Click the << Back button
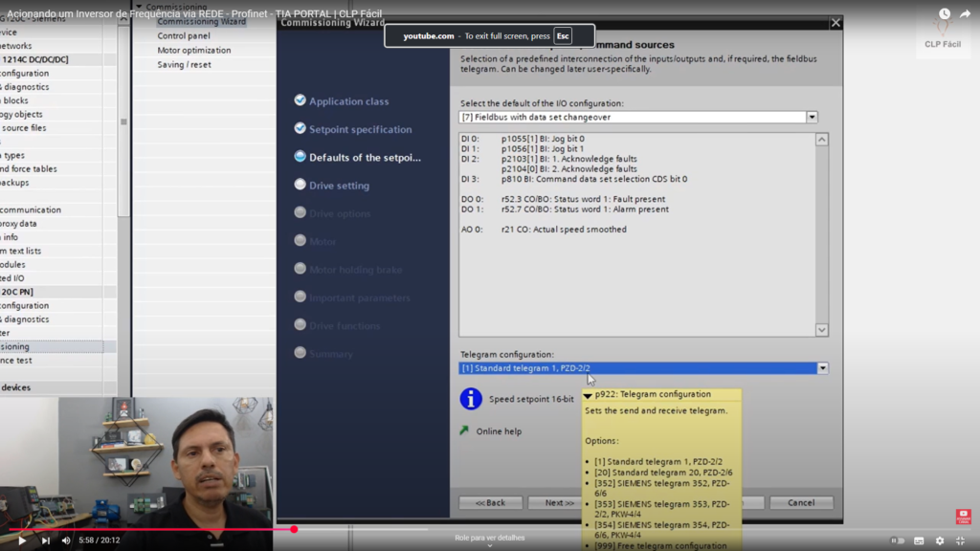This screenshot has width=980, height=551. pyautogui.click(x=491, y=503)
